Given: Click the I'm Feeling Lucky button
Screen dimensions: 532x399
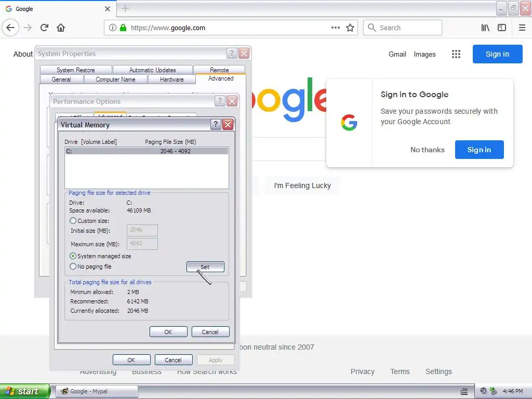Looking at the screenshot, I should 302,185.
